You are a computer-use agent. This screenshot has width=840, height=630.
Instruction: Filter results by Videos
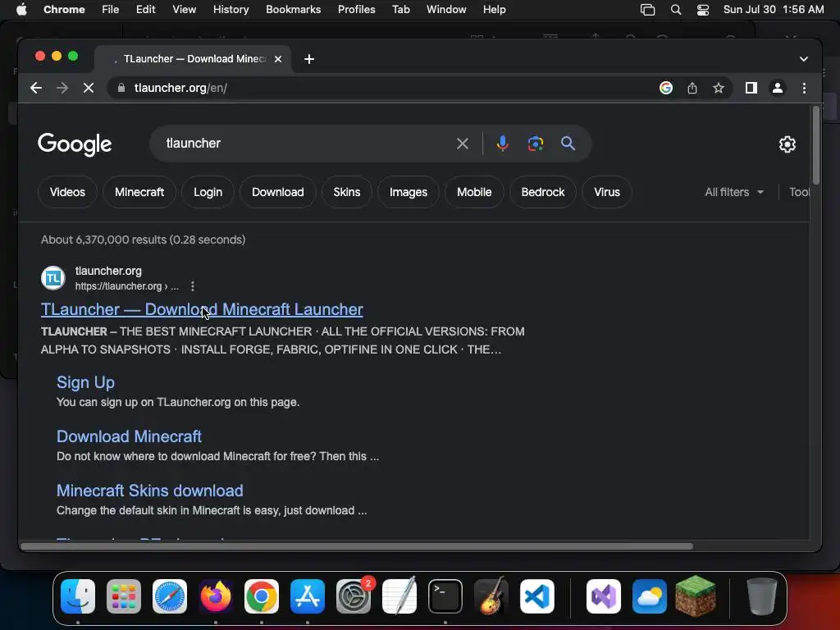(x=67, y=192)
